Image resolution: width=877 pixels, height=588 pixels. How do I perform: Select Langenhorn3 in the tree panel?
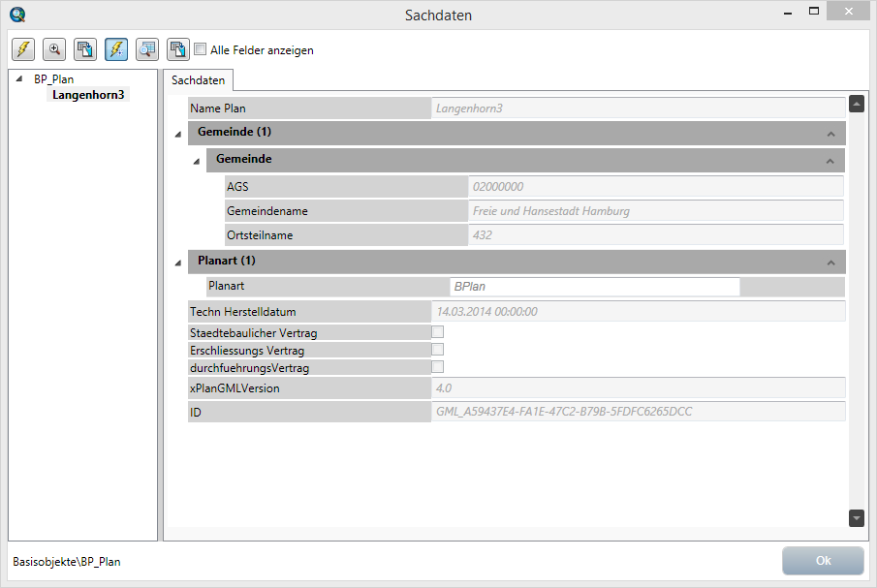point(89,94)
